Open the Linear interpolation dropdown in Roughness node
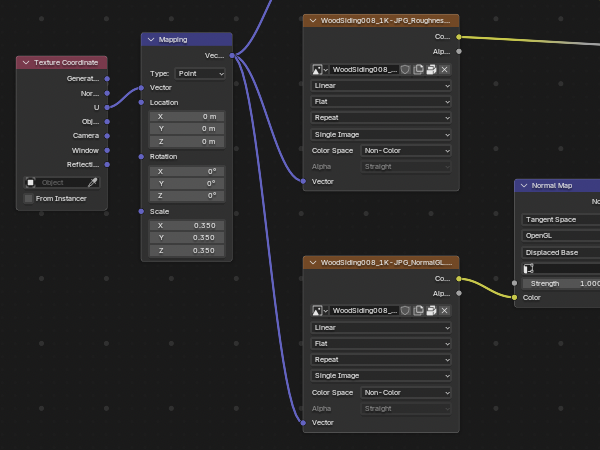Screen dimensions: 600x450 point(381,86)
